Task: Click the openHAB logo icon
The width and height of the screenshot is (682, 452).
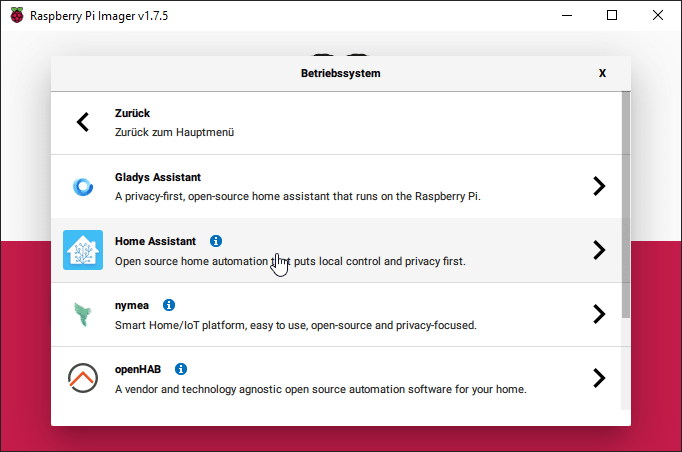Action: [83, 378]
